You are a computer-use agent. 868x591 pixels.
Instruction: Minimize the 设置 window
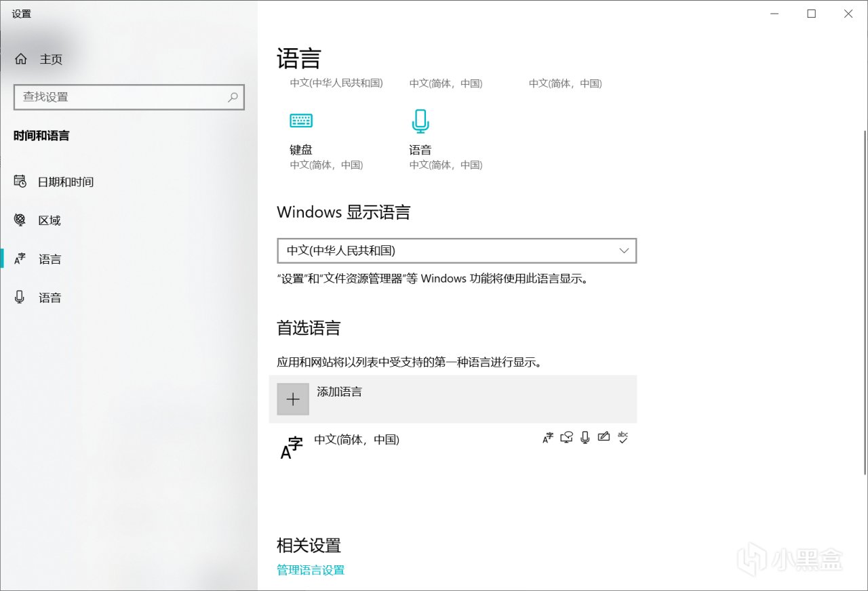(x=774, y=14)
